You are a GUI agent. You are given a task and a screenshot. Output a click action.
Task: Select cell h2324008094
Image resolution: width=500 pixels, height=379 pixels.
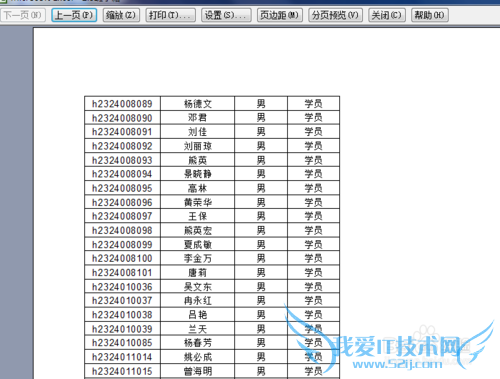122,174
